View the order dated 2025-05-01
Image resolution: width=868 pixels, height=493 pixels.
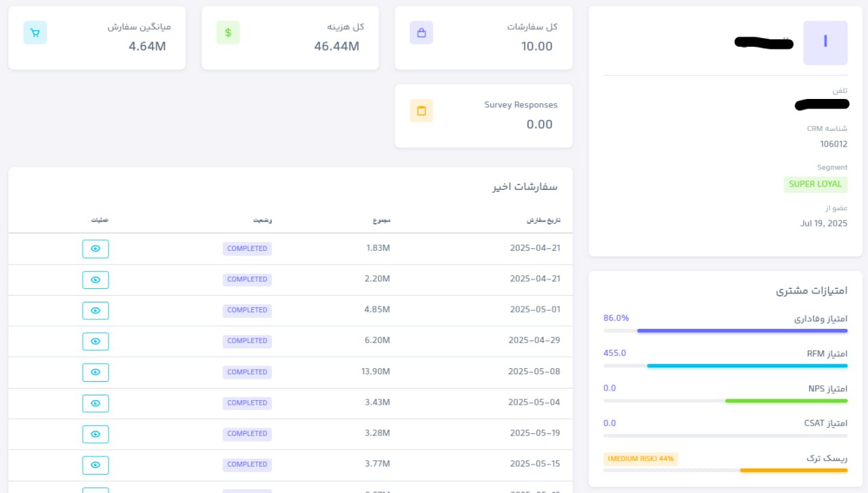tap(96, 311)
